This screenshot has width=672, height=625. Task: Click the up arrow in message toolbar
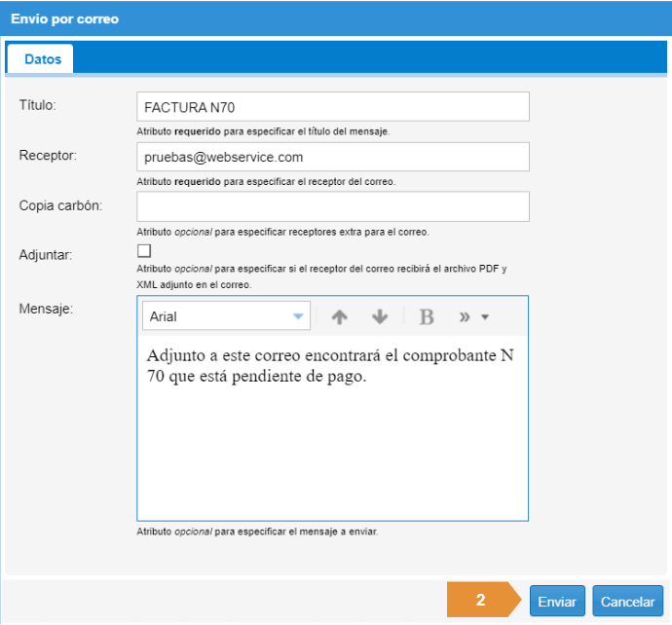point(340,316)
